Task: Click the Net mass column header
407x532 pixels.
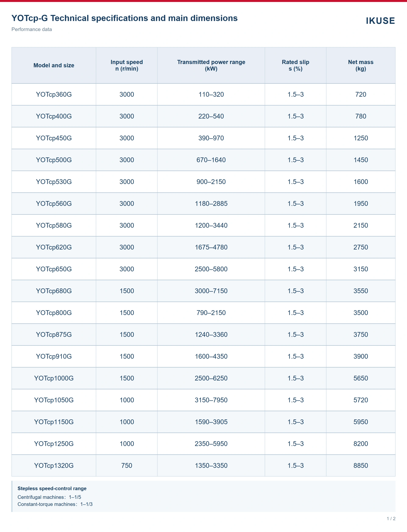Action: [361, 65]
